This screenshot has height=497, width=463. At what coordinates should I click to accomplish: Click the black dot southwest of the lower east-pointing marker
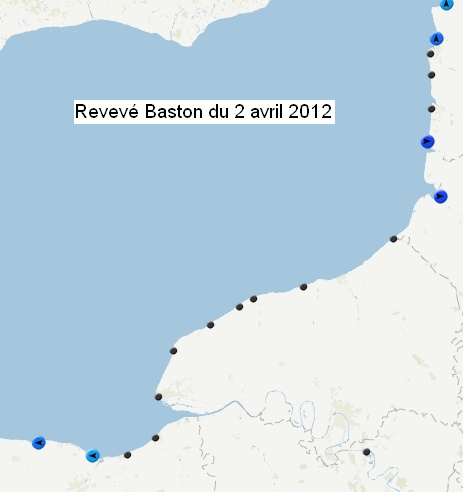(393, 239)
